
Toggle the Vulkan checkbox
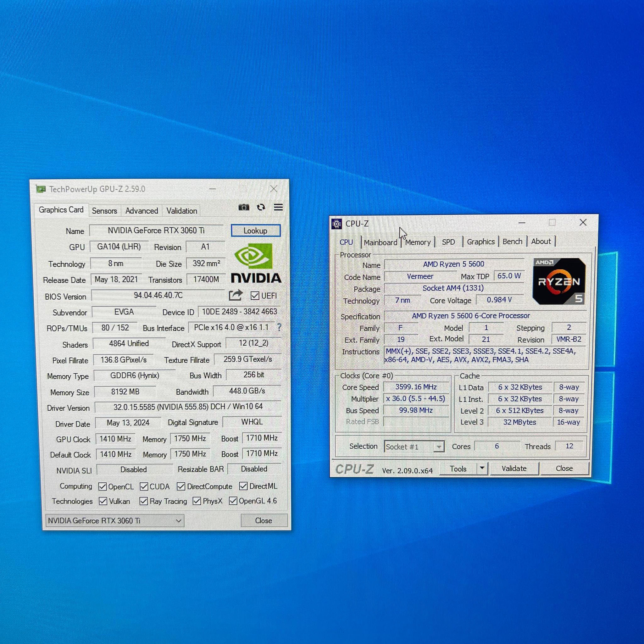click(103, 501)
